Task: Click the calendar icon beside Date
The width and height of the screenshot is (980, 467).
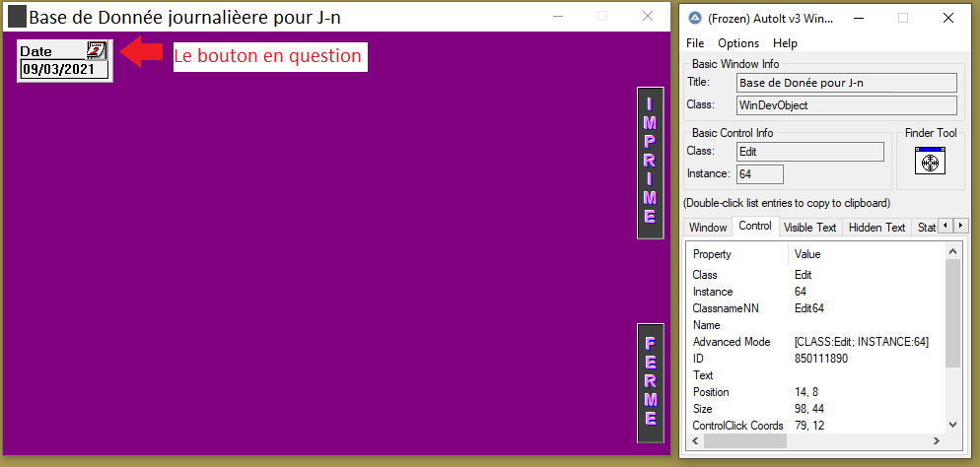Action: (96, 51)
